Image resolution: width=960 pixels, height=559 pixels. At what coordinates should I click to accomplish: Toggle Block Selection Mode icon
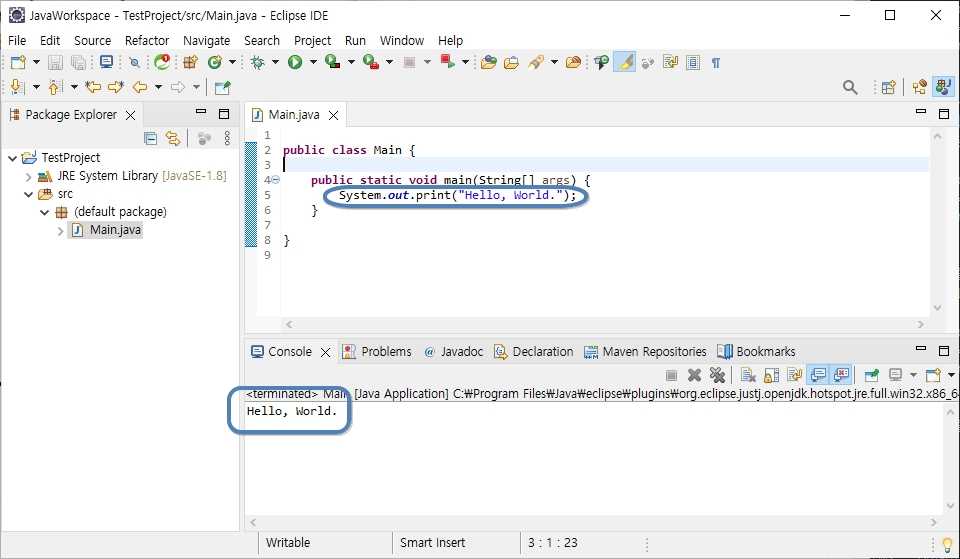[x=692, y=62]
